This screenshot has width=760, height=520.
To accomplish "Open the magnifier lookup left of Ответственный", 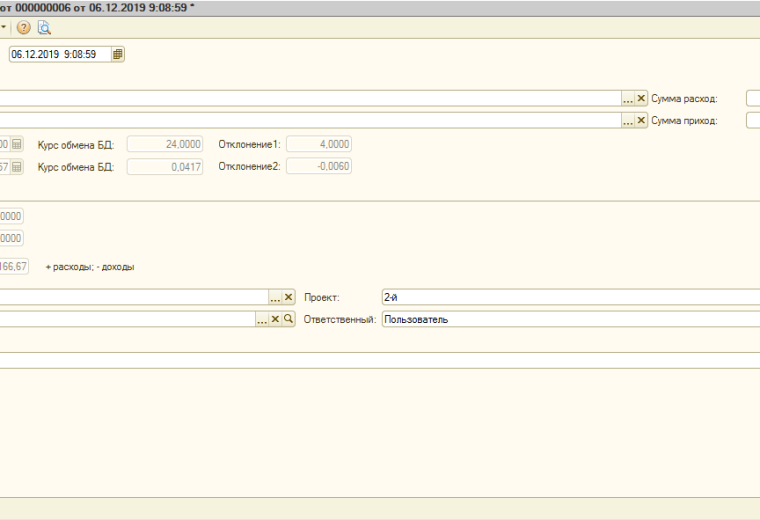I will (289, 319).
